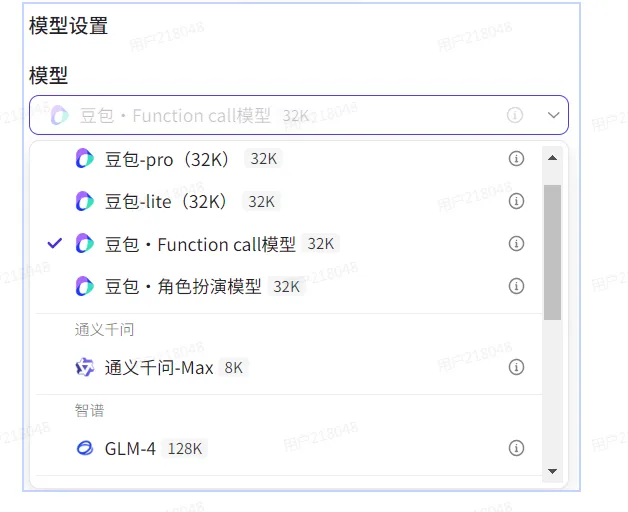Click the 豆包-pro model logo icon
The width and height of the screenshot is (628, 512).
(x=85, y=159)
